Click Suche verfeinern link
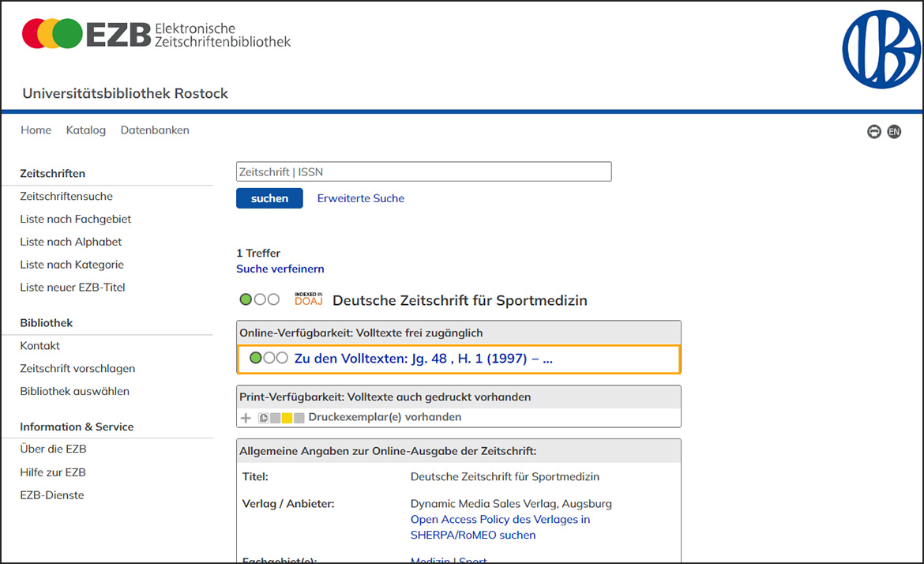 click(280, 269)
